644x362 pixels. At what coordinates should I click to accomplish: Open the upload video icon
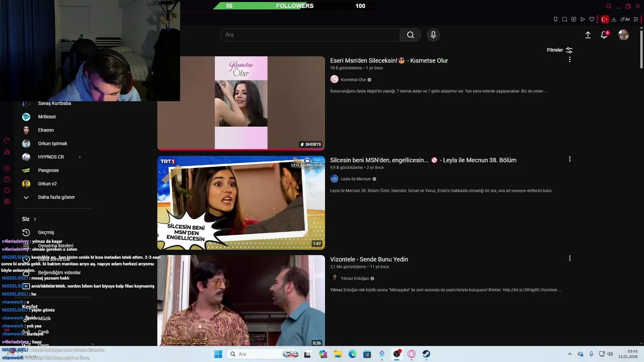coord(588,35)
